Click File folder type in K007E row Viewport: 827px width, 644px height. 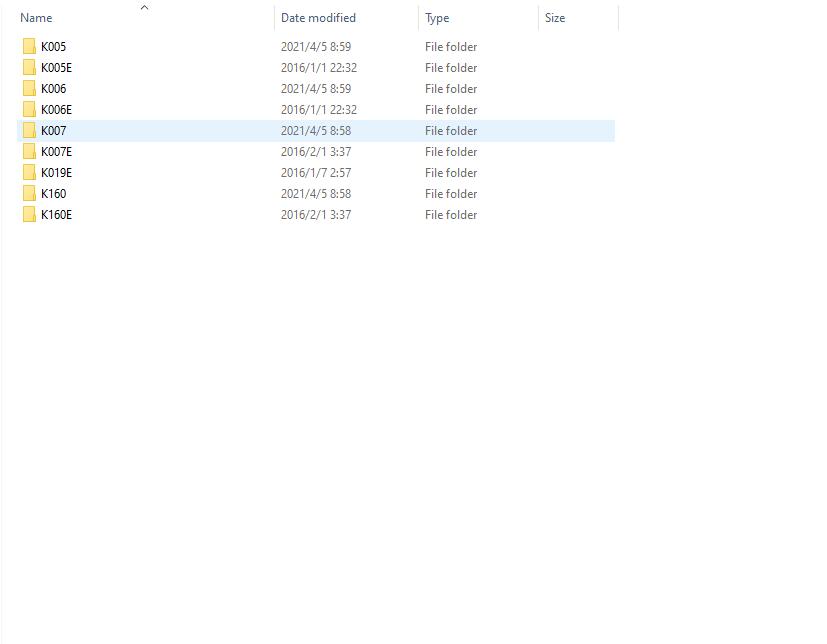(451, 152)
